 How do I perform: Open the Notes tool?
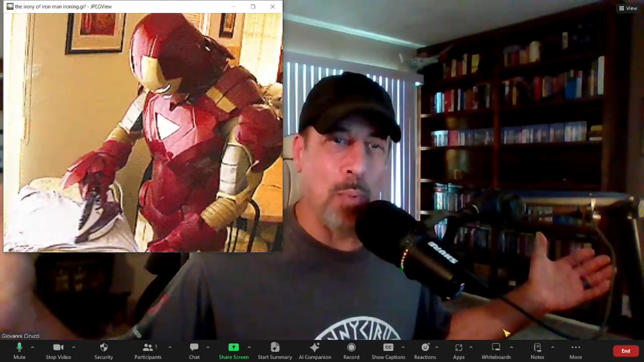(537, 350)
